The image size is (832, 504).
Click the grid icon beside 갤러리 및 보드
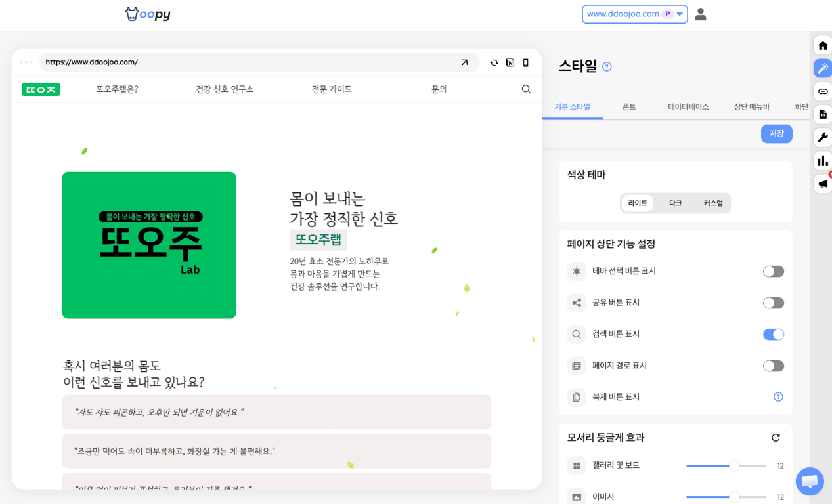coord(577,465)
